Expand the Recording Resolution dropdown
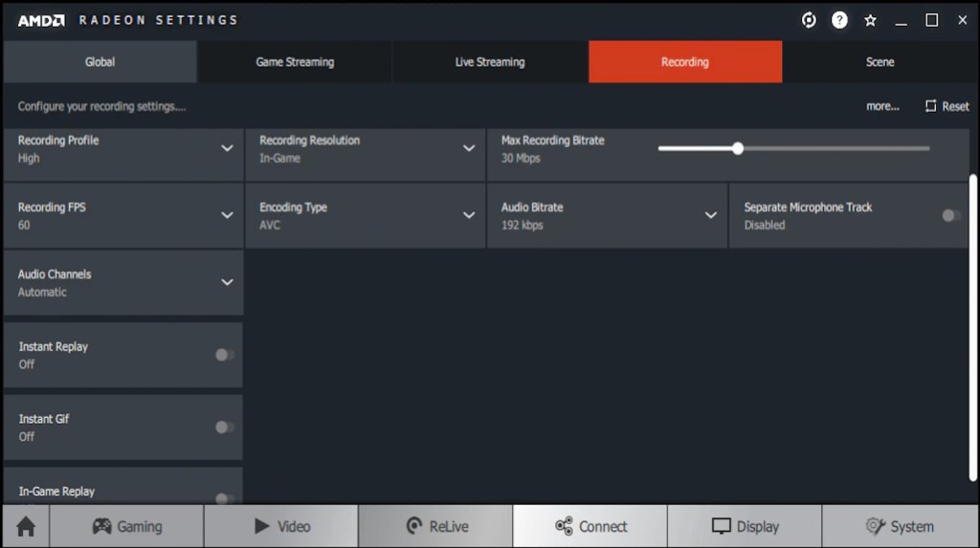 tap(469, 148)
